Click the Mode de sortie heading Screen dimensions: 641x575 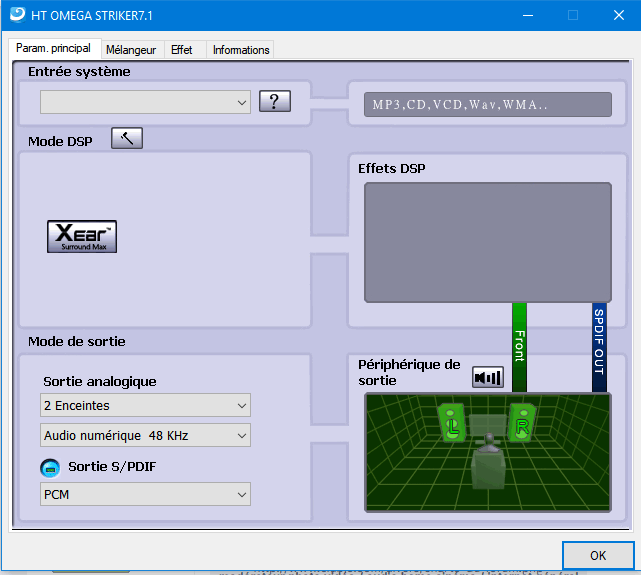77,341
